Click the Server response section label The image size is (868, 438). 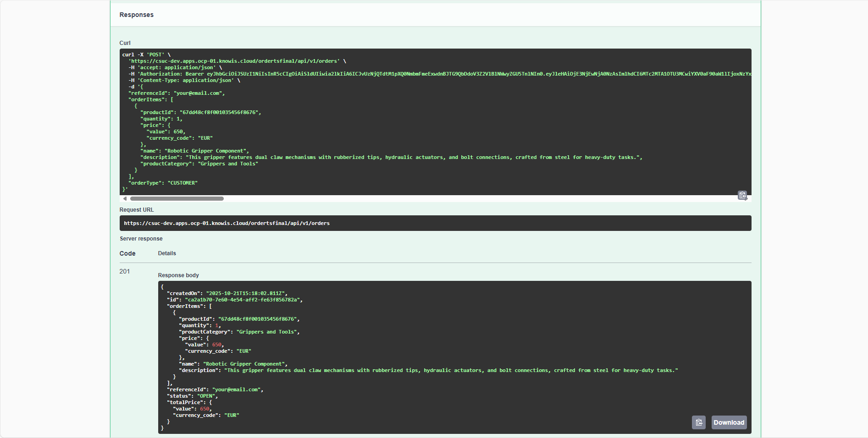click(141, 238)
